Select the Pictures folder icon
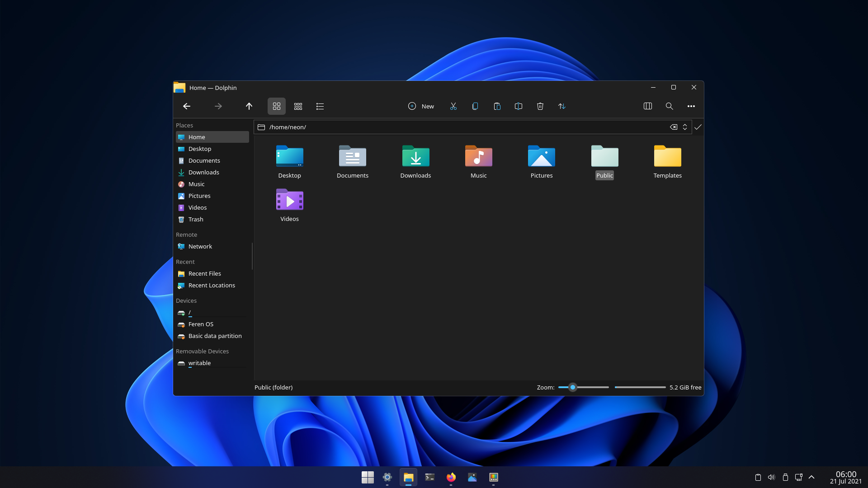This screenshot has width=868, height=488. coord(542,156)
